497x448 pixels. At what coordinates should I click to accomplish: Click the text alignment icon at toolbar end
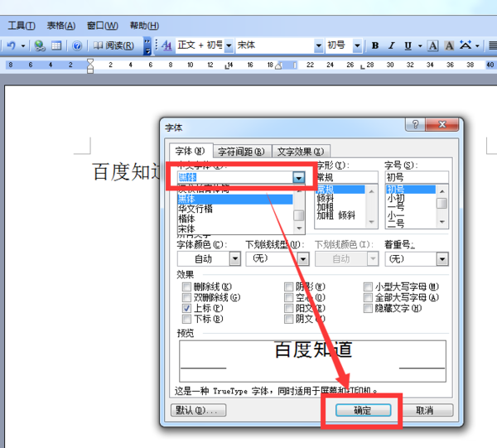click(493, 46)
